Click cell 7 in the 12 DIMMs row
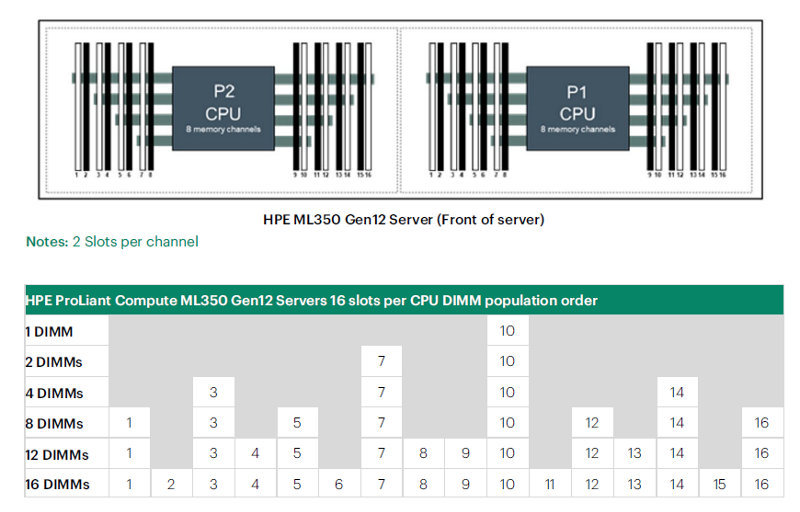Image resolution: width=800 pixels, height=512 pixels. tap(381, 453)
